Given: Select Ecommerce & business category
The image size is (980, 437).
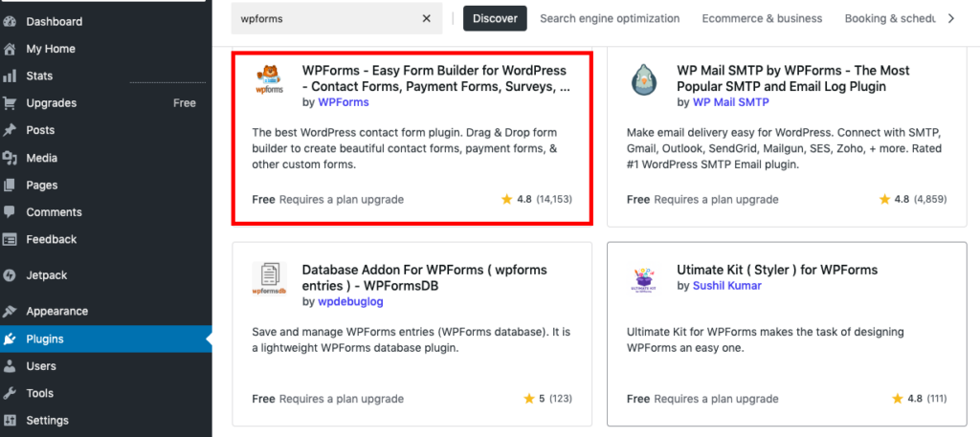Looking at the screenshot, I should pyautogui.click(x=762, y=19).
